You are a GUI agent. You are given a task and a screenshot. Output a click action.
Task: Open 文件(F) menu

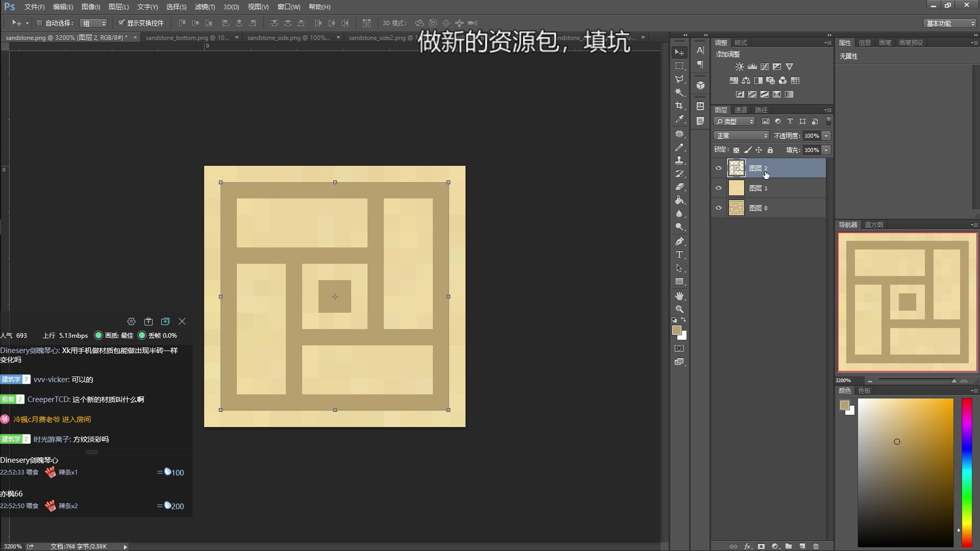pos(34,7)
